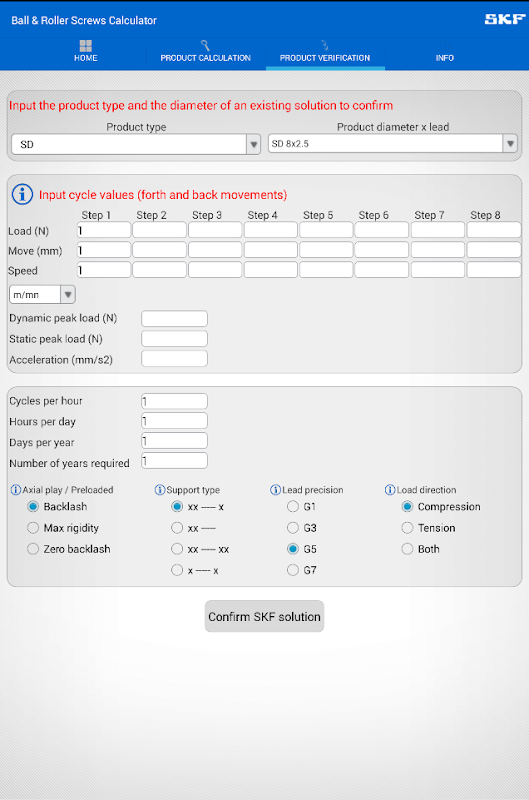The width and height of the screenshot is (529, 800).
Task: Show info for Axial play / Preloaded
Action: tap(16, 490)
